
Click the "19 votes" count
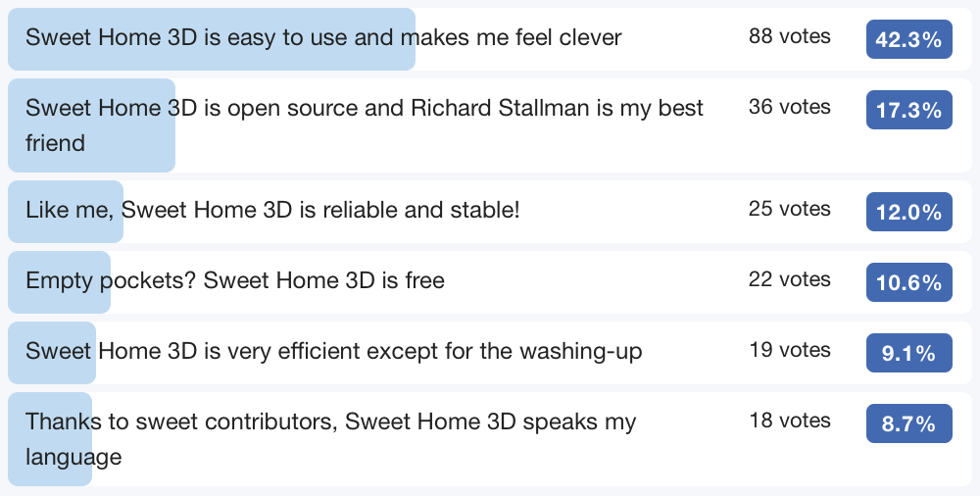[789, 351]
